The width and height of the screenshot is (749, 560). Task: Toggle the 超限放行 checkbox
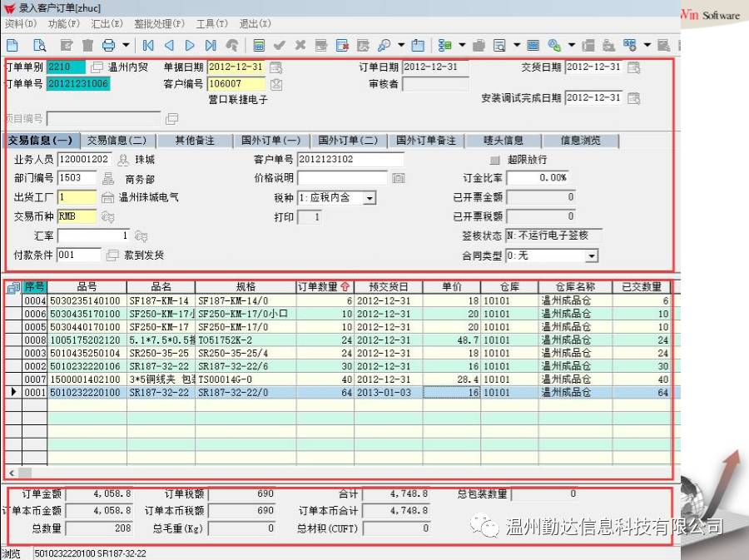coord(494,160)
